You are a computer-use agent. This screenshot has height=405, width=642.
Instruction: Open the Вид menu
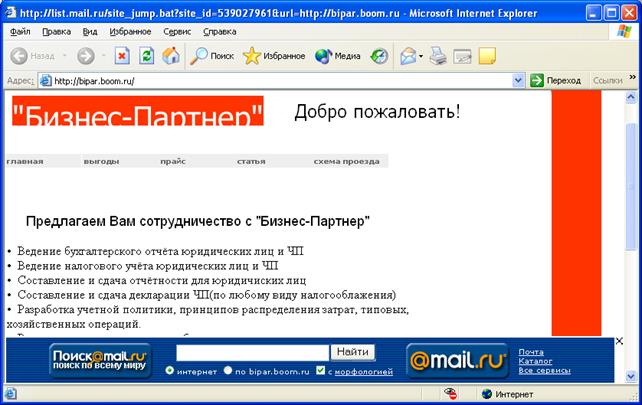90,32
